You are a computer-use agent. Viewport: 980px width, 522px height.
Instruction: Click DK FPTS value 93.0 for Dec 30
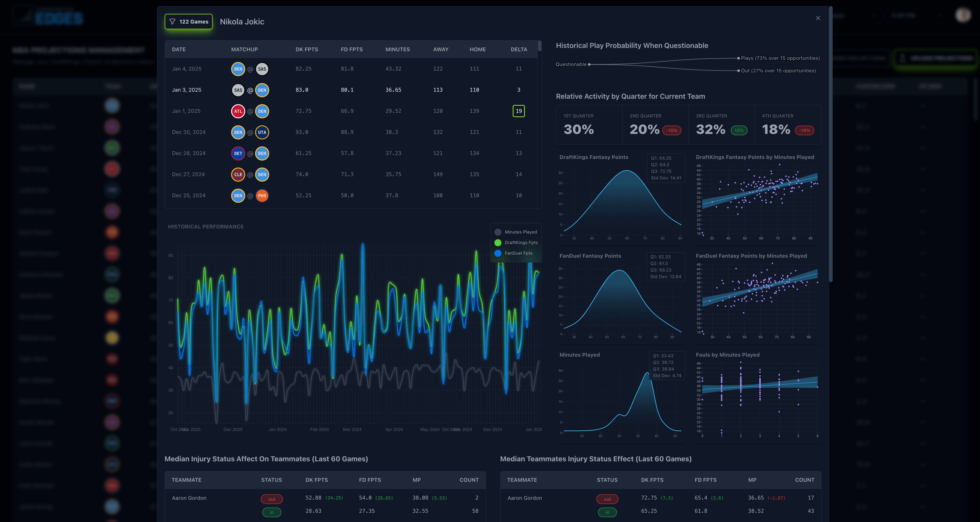click(x=302, y=132)
